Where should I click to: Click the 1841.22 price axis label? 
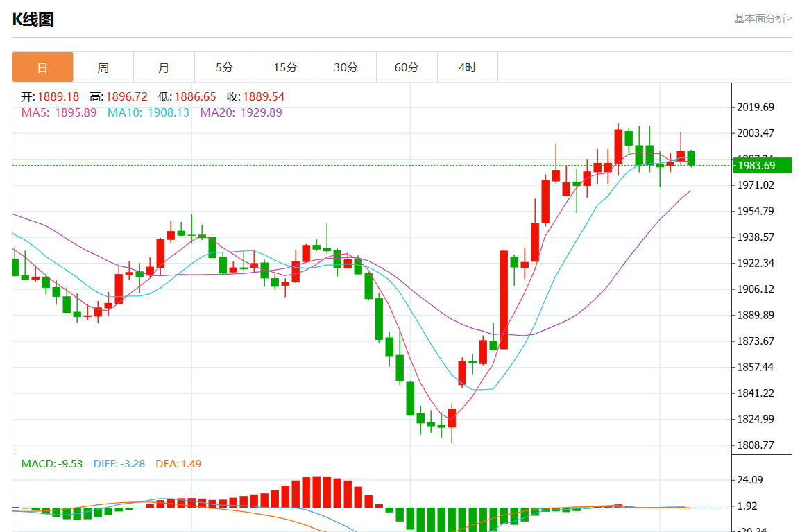click(756, 393)
